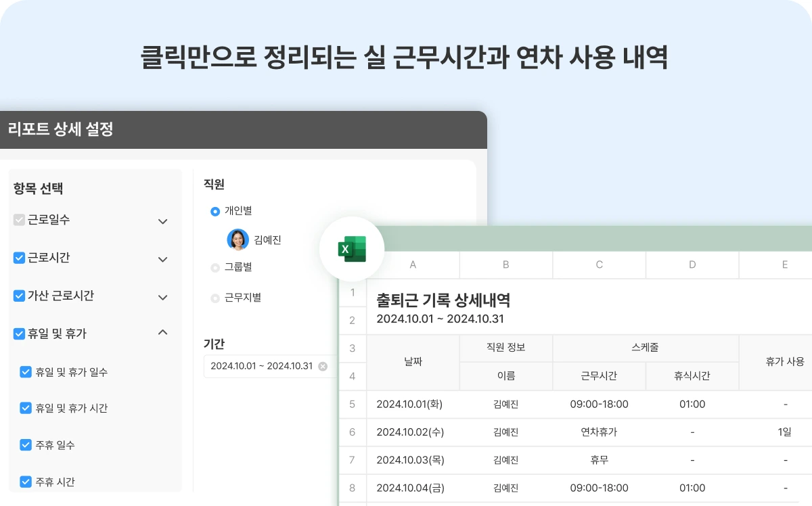Click the 출퇴근 기록 상세내역 title cell
The width and height of the screenshot is (812, 506).
(x=443, y=299)
